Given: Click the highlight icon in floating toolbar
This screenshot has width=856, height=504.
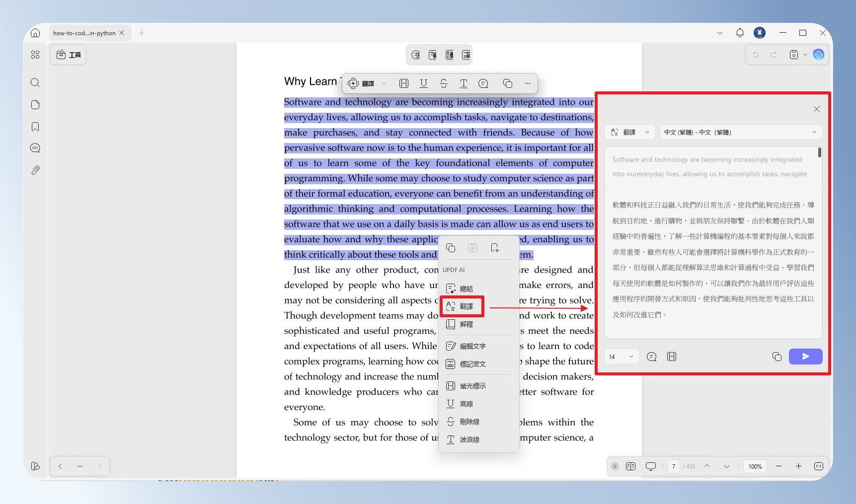Looking at the screenshot, I should pyautogui.click(x=404, y=83).
